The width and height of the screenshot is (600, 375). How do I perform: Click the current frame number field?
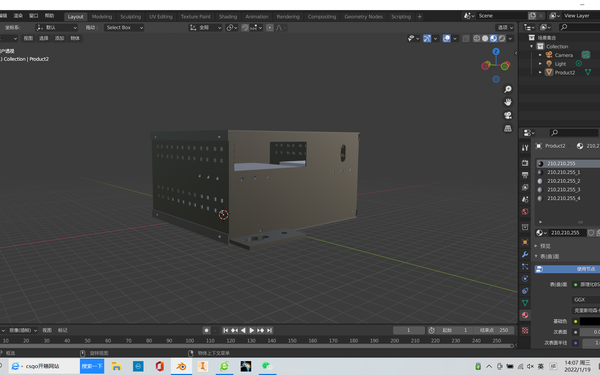(x=409, y=330)
